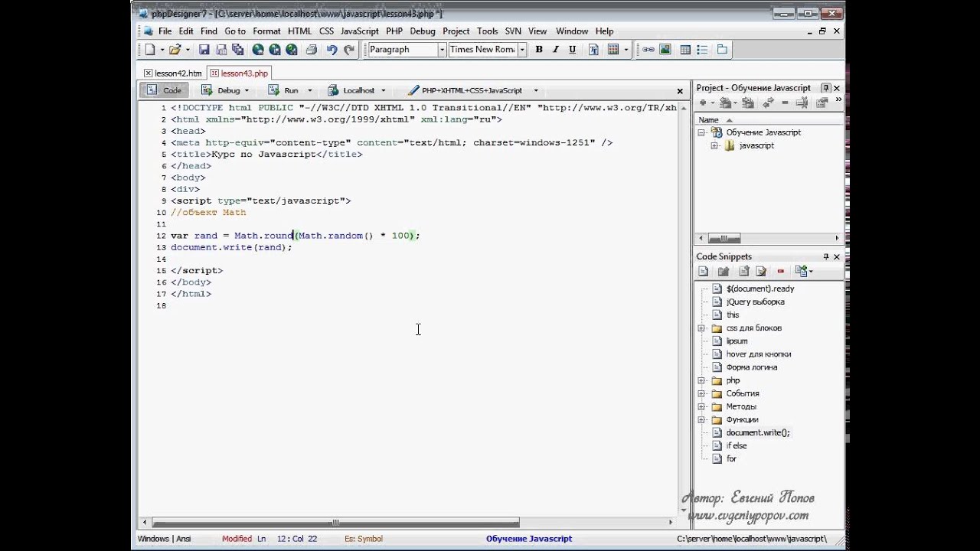The image size is (980, 551).
Task: Open the Paragraph style dropdown
Action: 442,50
